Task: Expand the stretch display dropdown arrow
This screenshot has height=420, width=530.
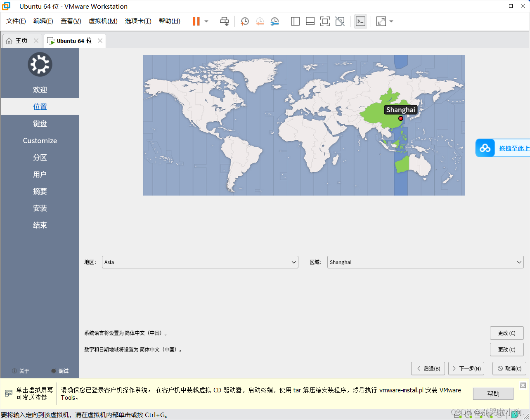Action: [391, 21]
